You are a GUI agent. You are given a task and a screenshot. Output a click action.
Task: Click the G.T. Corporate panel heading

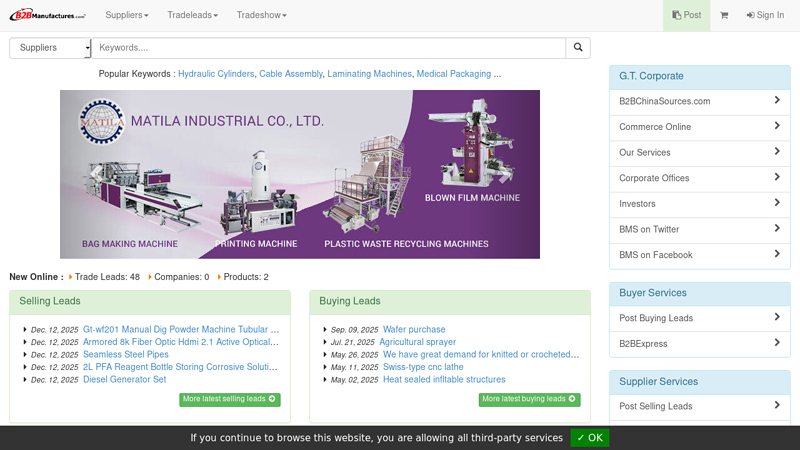[651, 76]
